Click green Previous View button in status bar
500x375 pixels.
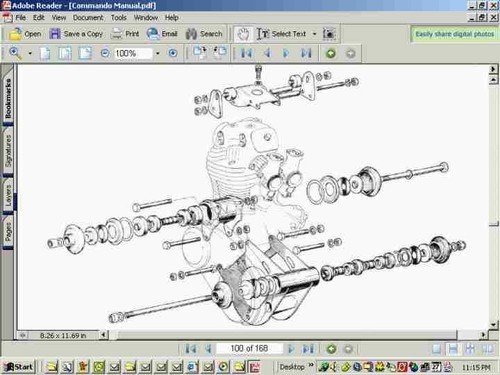[x=331, y=349]
